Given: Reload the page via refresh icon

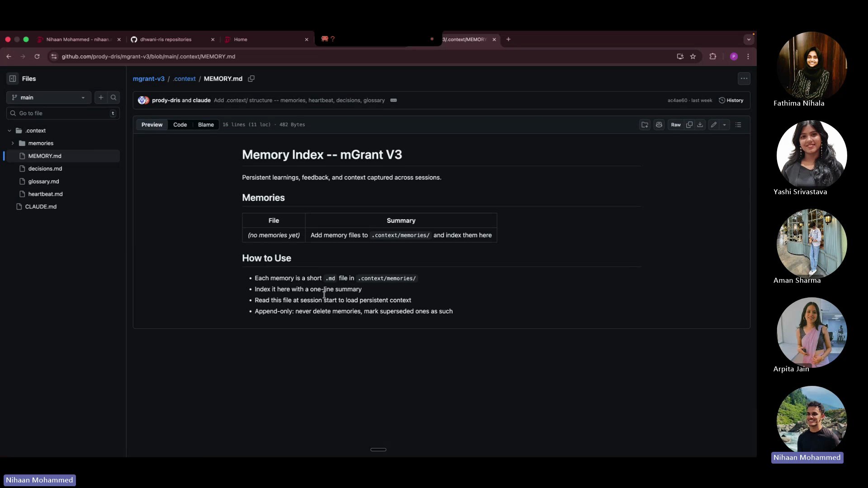Looking at the screenshot, I should [x=37, y=56].
